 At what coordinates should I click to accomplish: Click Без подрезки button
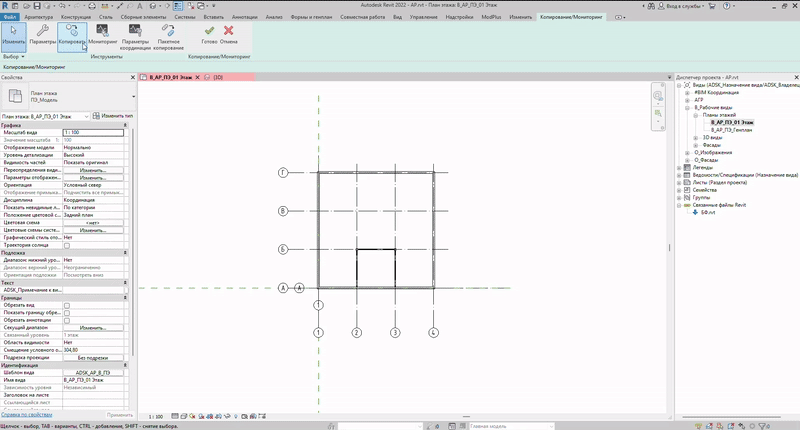93,358
